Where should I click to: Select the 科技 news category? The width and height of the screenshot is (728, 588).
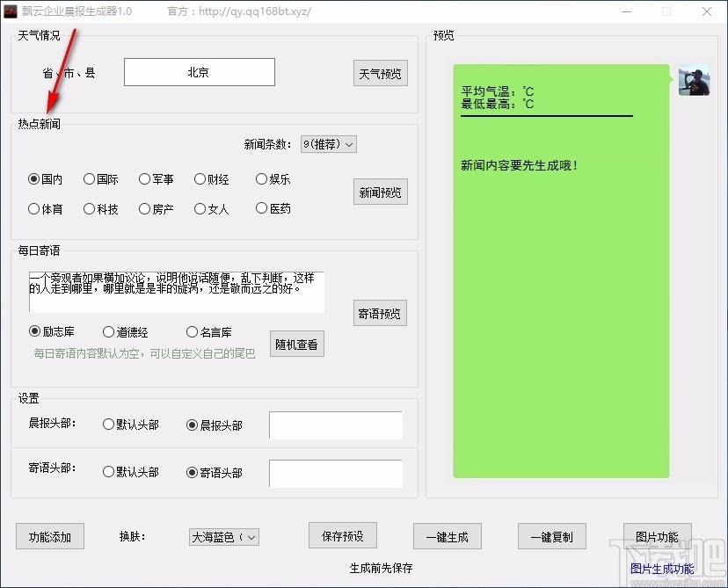pos(101,209)
